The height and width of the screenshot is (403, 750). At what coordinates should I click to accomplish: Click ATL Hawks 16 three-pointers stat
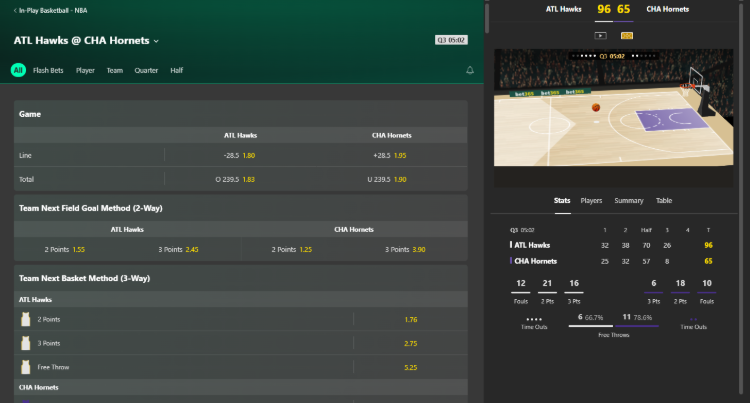574,291
